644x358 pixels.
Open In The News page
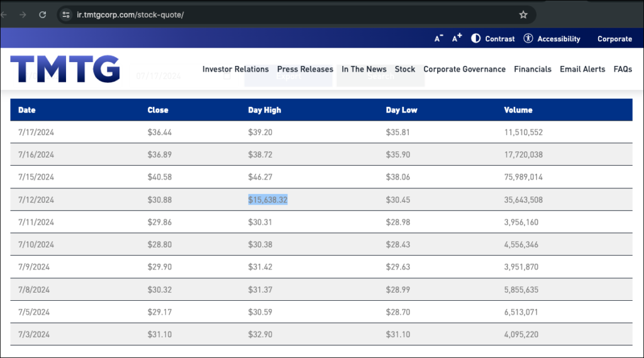point(364,69)
